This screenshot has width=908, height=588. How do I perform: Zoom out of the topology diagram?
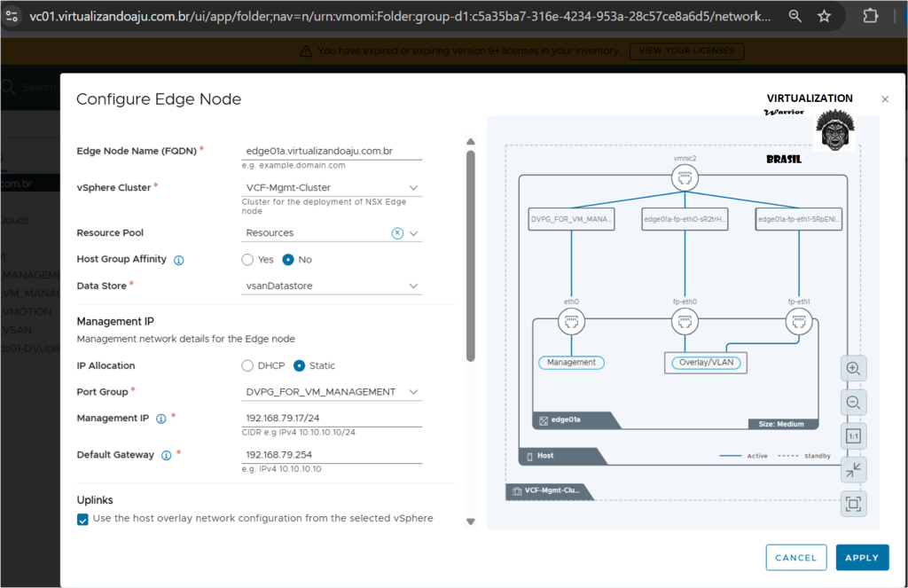(x=853, y=402)
